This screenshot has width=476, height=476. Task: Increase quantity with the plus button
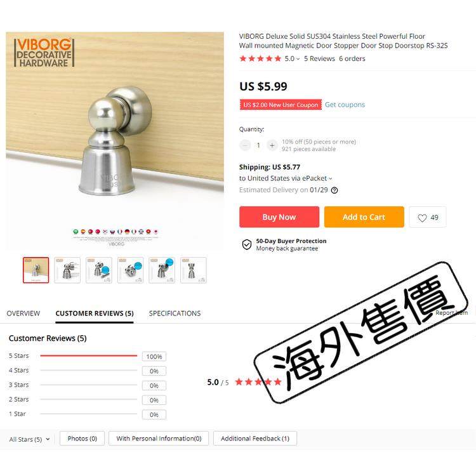click(x=272, y=145)
